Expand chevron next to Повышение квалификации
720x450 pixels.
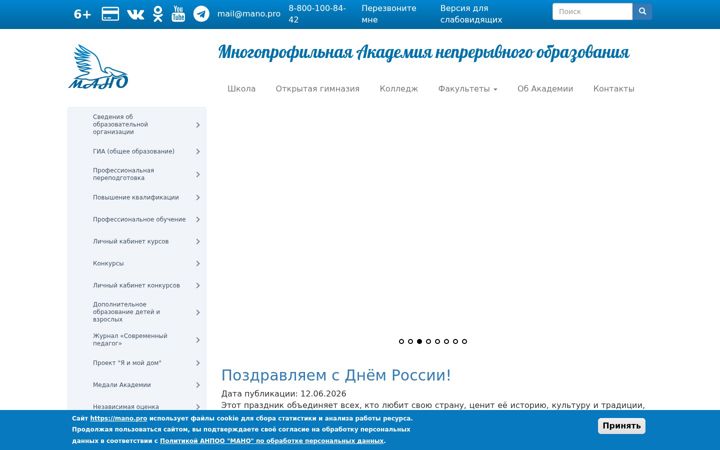click(x=198, y=197)
